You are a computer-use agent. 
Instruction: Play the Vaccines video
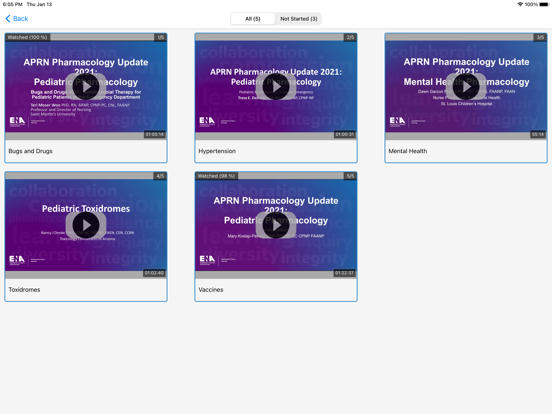pyautogui.click(x=276, y=225)
